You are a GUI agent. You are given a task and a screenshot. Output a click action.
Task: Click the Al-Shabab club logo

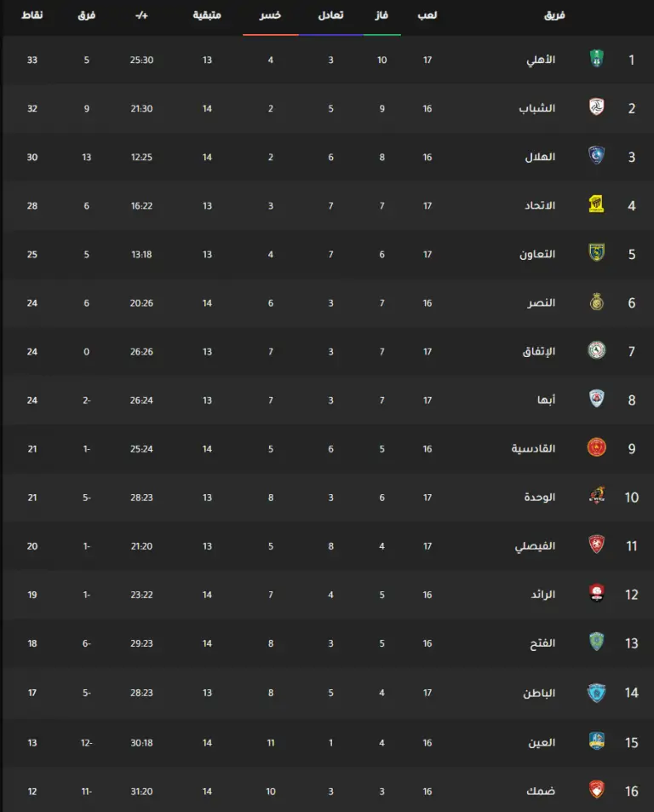(x=597, y=107)
